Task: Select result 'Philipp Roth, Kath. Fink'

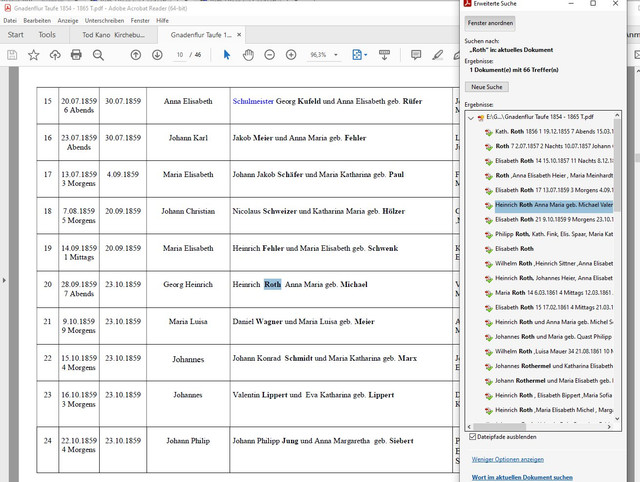Action: click(x=554, y=234)
